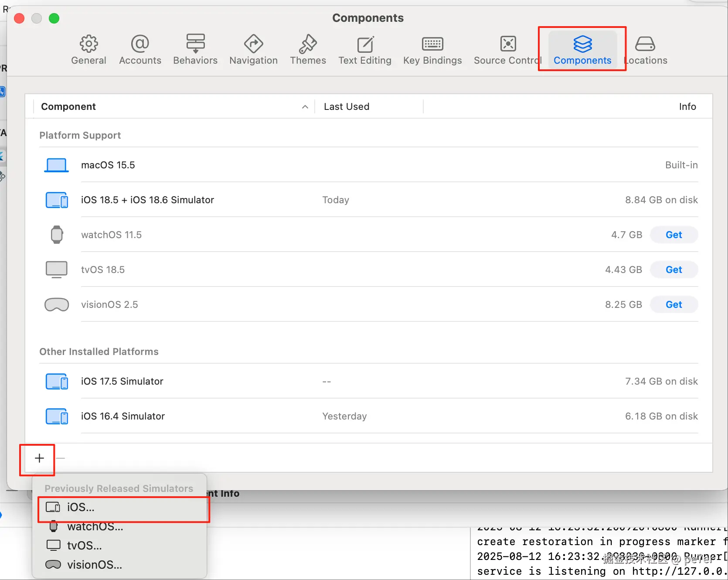Open the Locations tab
728x580 pixels.
645,50
